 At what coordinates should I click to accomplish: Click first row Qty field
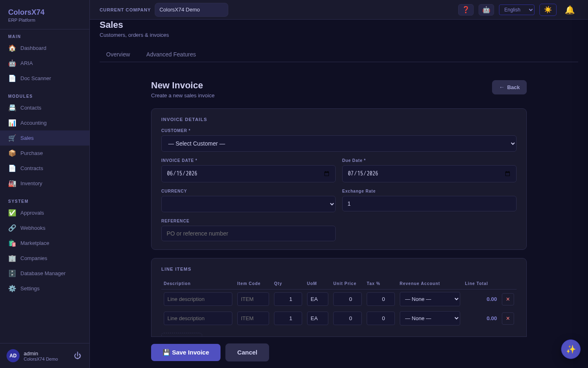[288, 299]
